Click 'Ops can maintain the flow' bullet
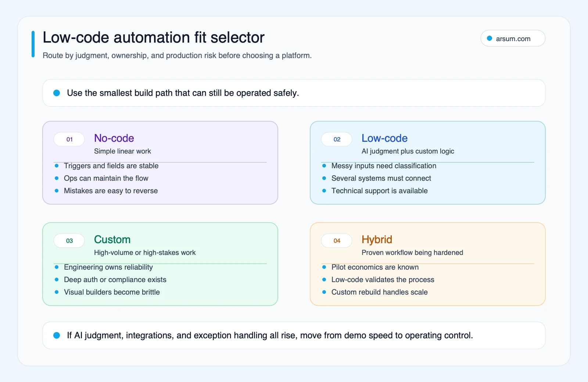The width and height of the screenshot is (588, 382). coord(106,178)
